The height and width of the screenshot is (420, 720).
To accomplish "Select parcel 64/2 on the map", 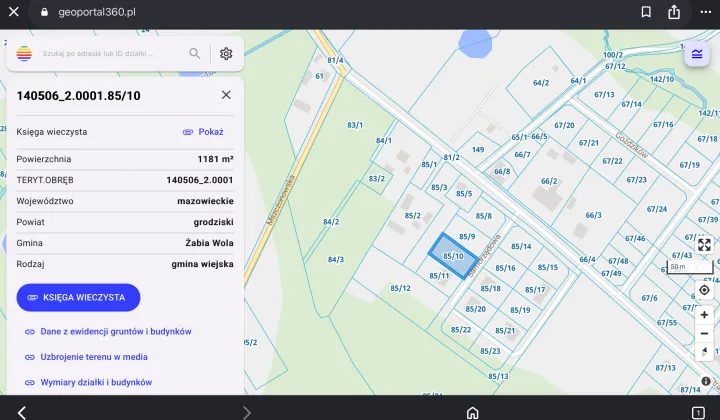I will click(541, 83).
